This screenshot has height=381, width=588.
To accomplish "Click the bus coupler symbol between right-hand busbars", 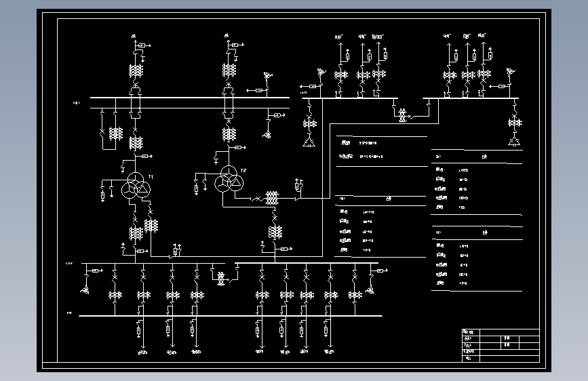I will pos(402,115).
